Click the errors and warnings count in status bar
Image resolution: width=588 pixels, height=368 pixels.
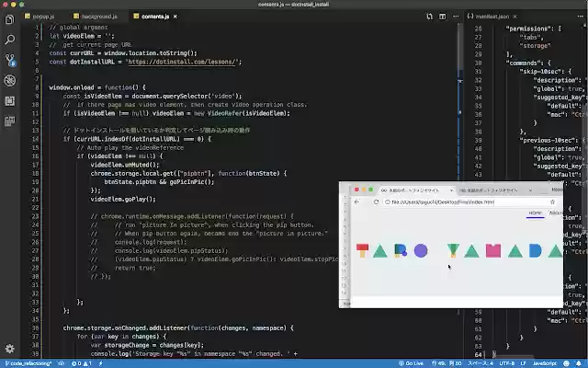[82, 363]
